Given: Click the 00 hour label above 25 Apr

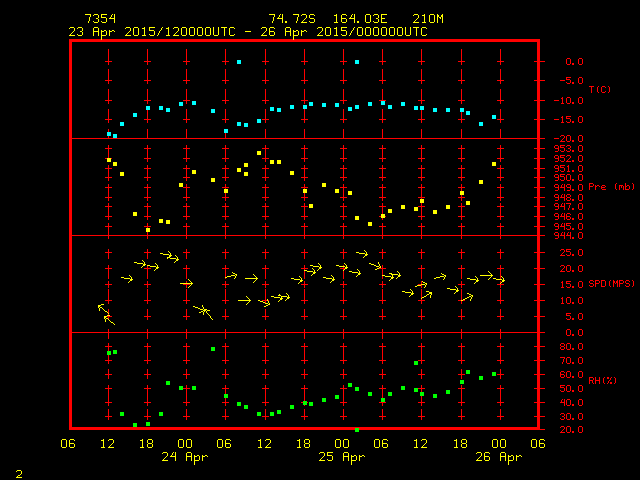Looking at the screenshot, I should pos(342,444).
